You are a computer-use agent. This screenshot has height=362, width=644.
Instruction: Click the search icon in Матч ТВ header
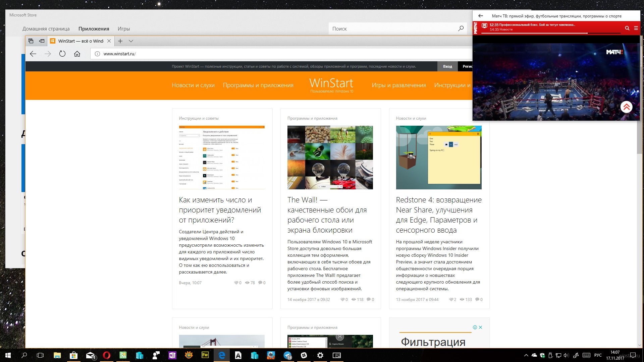pos(627,28)
